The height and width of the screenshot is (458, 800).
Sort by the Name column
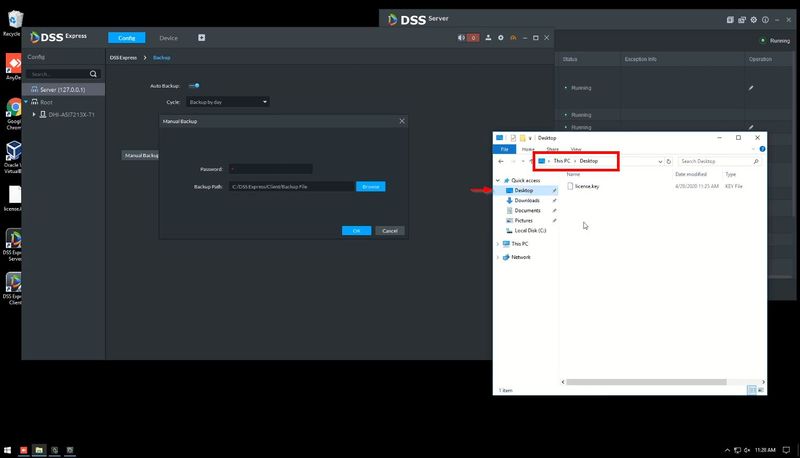pyautogui.click(x=573, y=174)
